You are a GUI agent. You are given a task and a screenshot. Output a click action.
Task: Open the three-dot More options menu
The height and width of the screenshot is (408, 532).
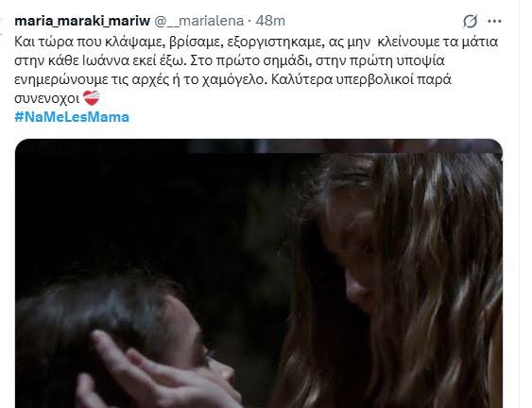pyautogui.click(x=494, y=22)
